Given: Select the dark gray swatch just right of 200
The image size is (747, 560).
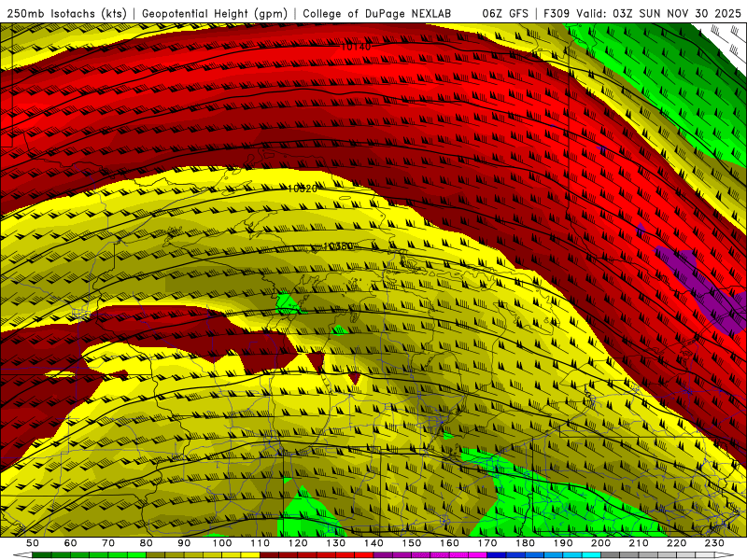Looking at the screenshot, I should coord(611,555).
